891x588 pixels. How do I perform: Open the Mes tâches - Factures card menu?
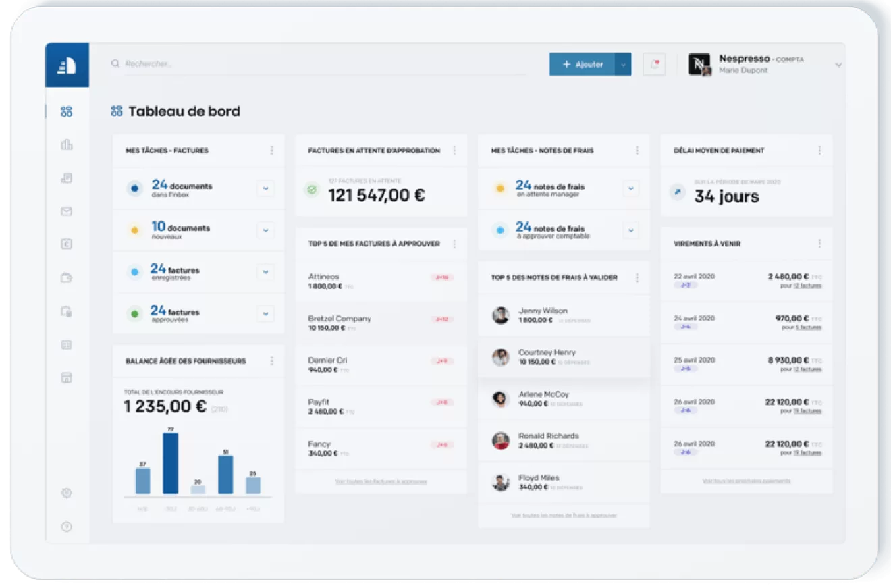(271, 151)
